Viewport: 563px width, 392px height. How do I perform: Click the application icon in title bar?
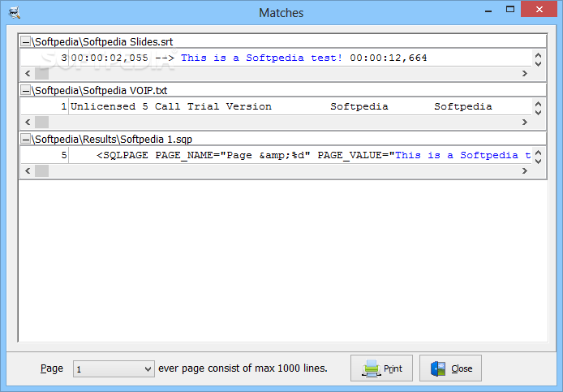point(15,13)
